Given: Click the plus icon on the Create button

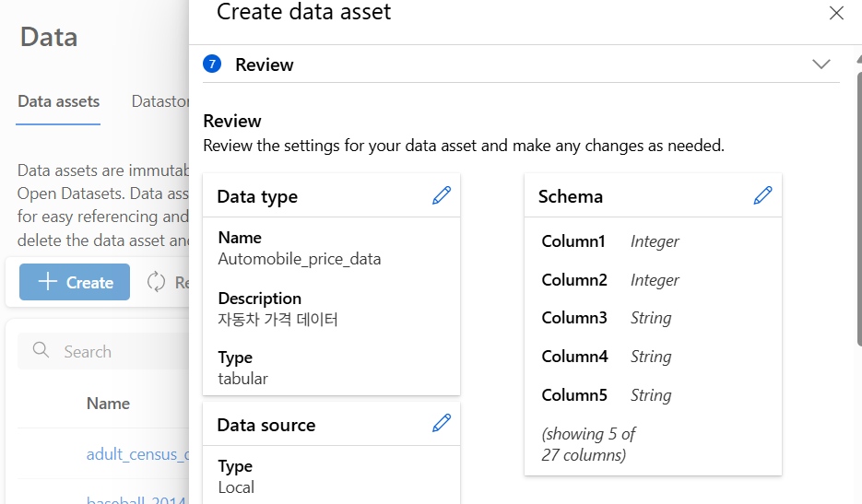Looking at the screenshot, I should pos(47,282).
